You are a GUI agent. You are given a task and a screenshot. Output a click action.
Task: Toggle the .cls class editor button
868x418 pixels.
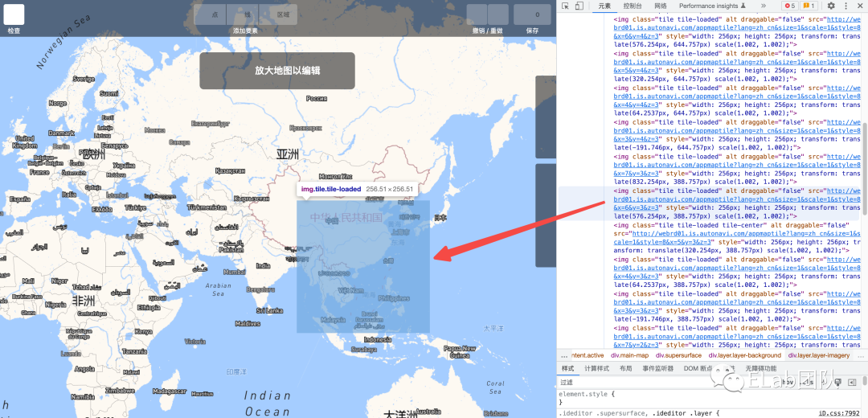(x=807, y=382)
